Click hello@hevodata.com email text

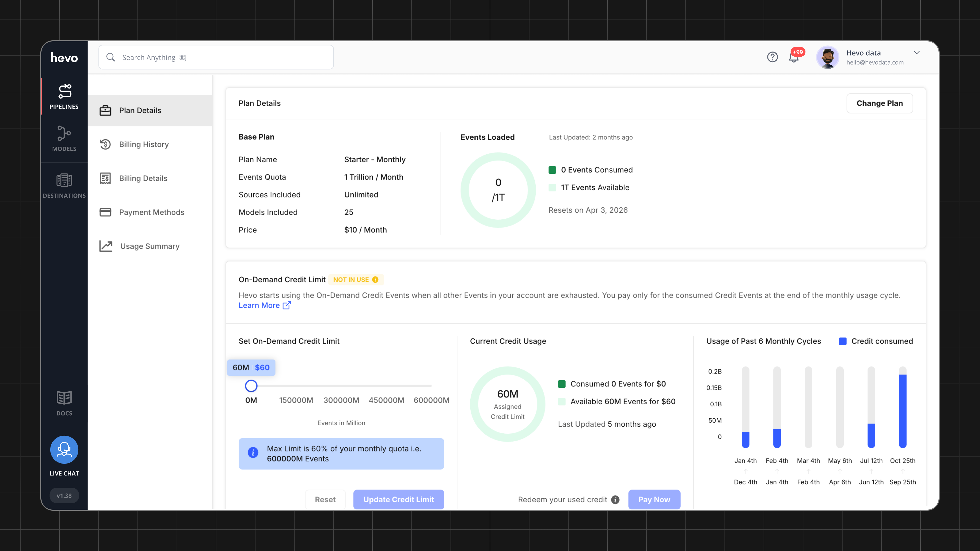click(x=875, y=62)
